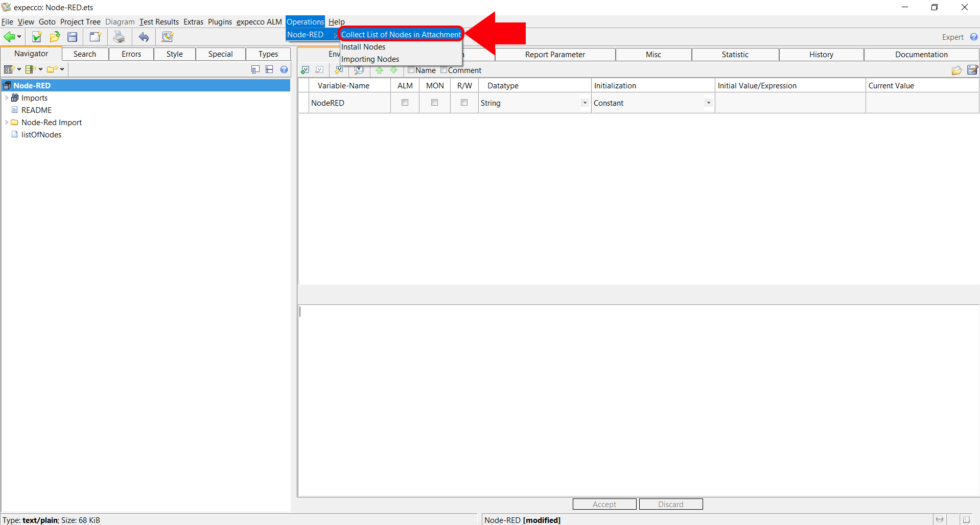
Task: Select listOfNodes in the project tree
Action: 41,135
